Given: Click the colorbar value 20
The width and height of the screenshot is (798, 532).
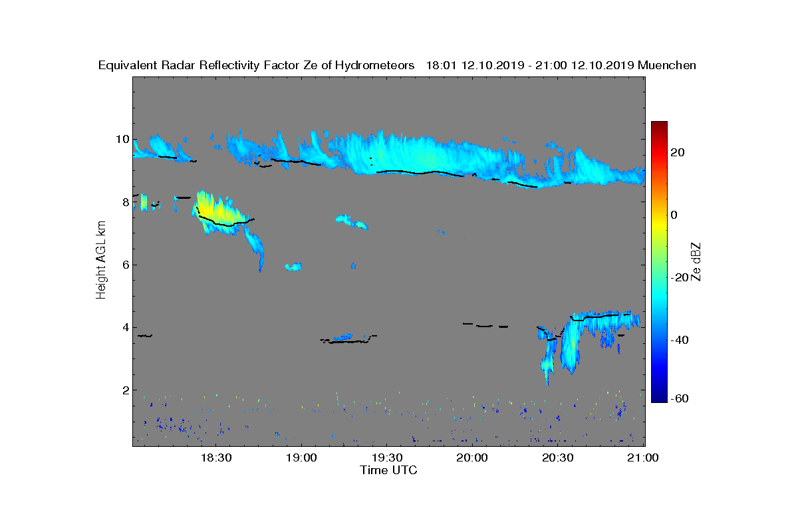Looking at the screenshot, I should (x=678, y=152).
